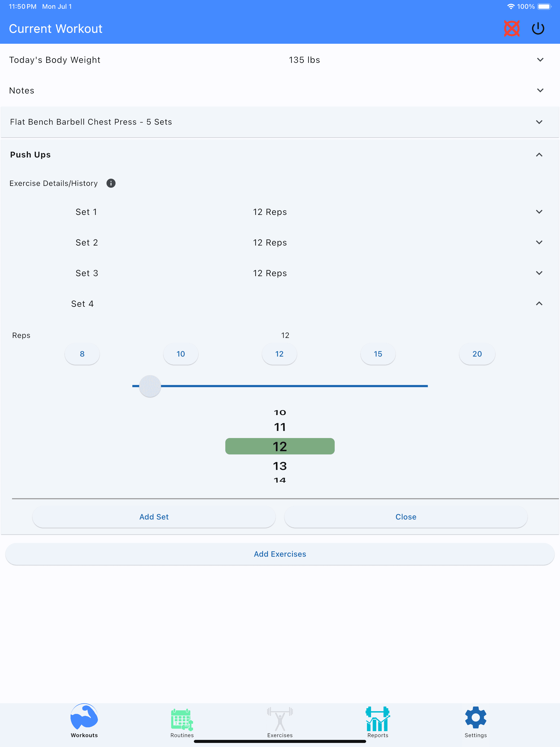
Task: Tap the exercise info circle icon
Action: coord(110,183)
